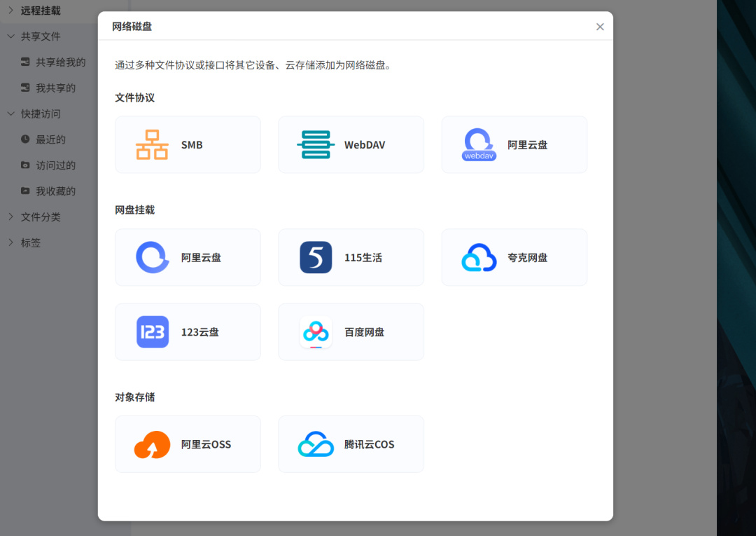
Task: Click the Aliyun webdav-badged icon under 文件协议
Action: 479,145
